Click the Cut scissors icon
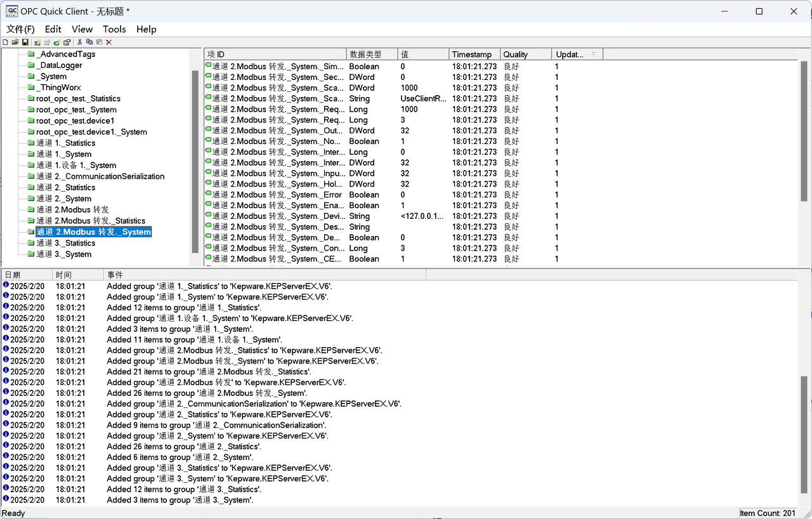812x519 pixels. [x=80, y=43]
